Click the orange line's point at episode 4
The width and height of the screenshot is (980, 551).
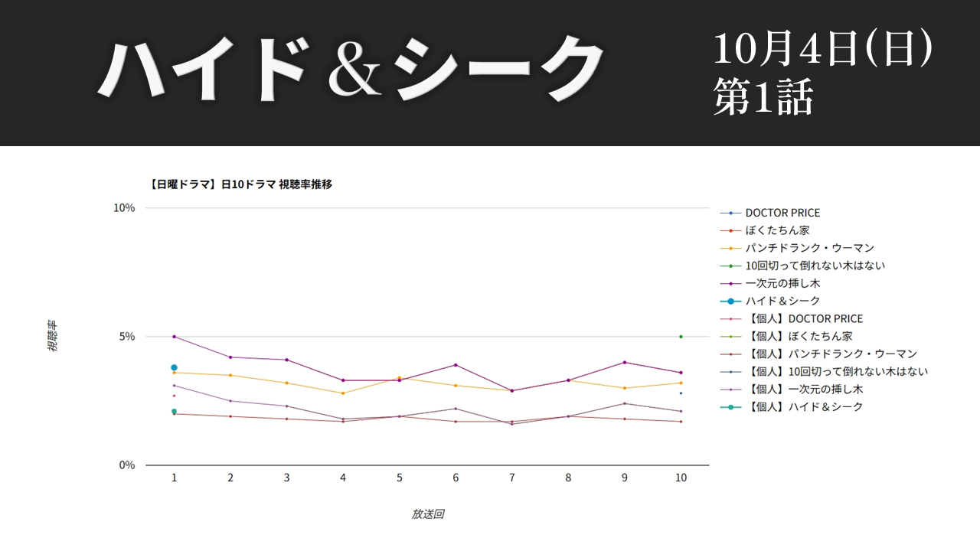(343, 393)
